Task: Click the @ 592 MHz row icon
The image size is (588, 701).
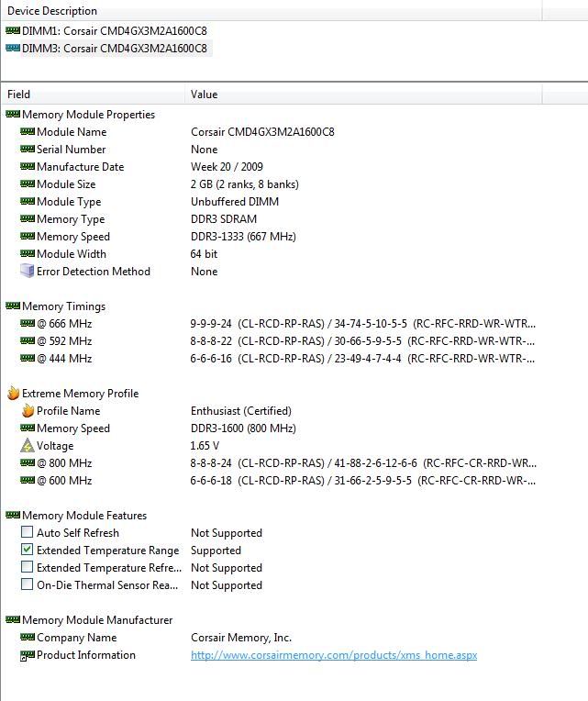Action: [x=28, y=340]
